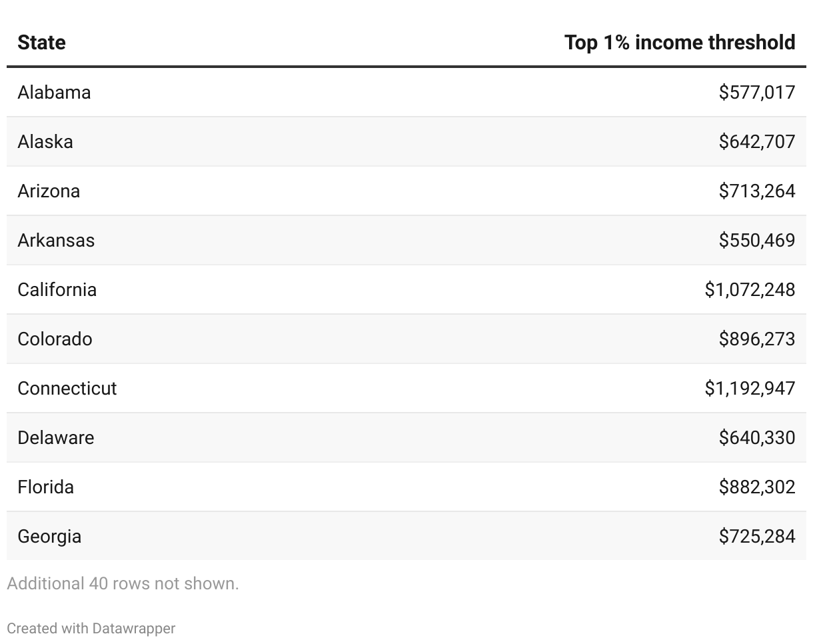Sort by Top 1% income threshold header
The image size is (813, 644).
[x=680, y=43]
